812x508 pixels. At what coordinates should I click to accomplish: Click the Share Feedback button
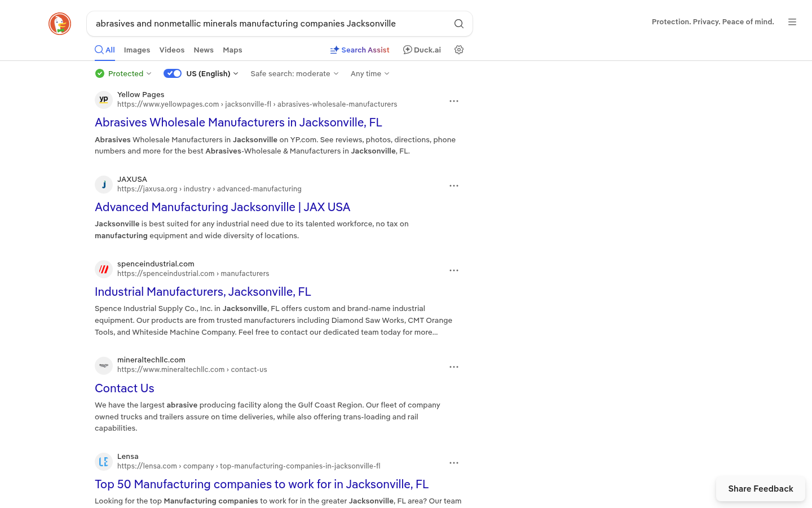[761, 489]
